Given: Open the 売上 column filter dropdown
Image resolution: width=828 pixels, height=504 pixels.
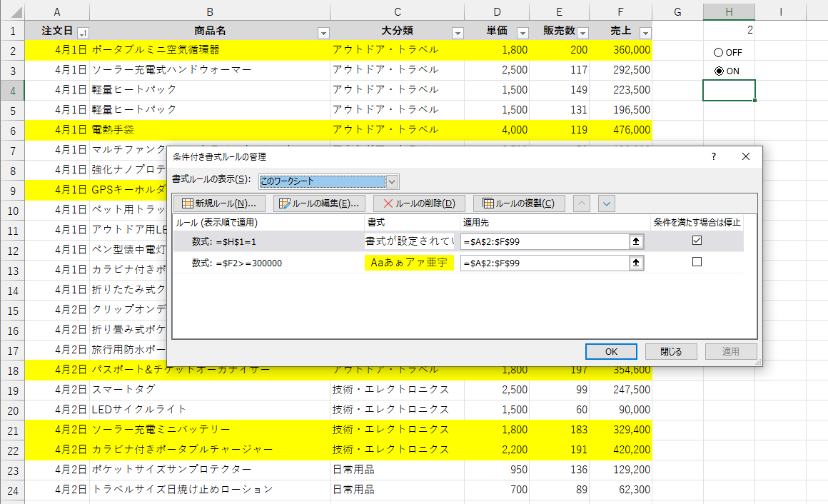Looking at the screenshot, I should click(x=645, y=32).
